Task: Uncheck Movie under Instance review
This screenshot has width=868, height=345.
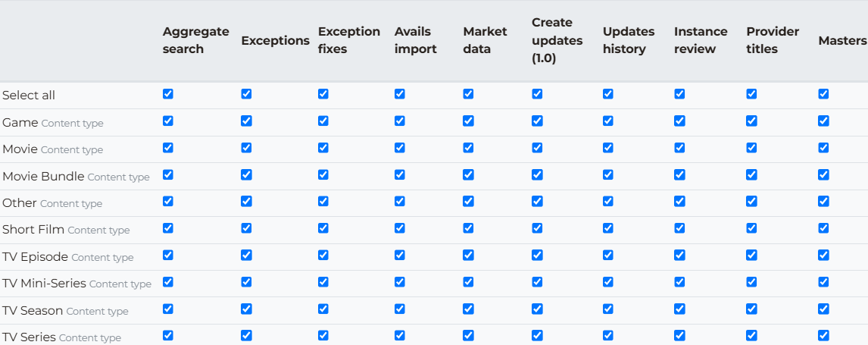Action: (x=679, y=148)
